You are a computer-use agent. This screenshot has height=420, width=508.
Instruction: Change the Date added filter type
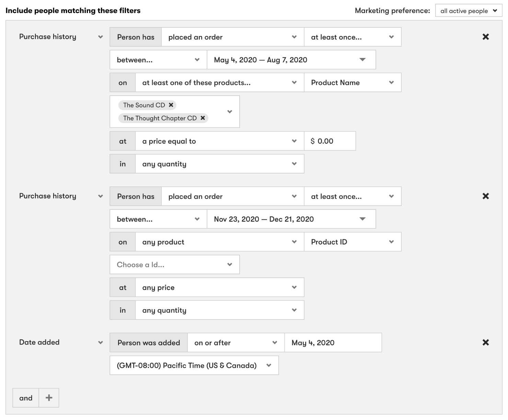click(x=61, y=343)
